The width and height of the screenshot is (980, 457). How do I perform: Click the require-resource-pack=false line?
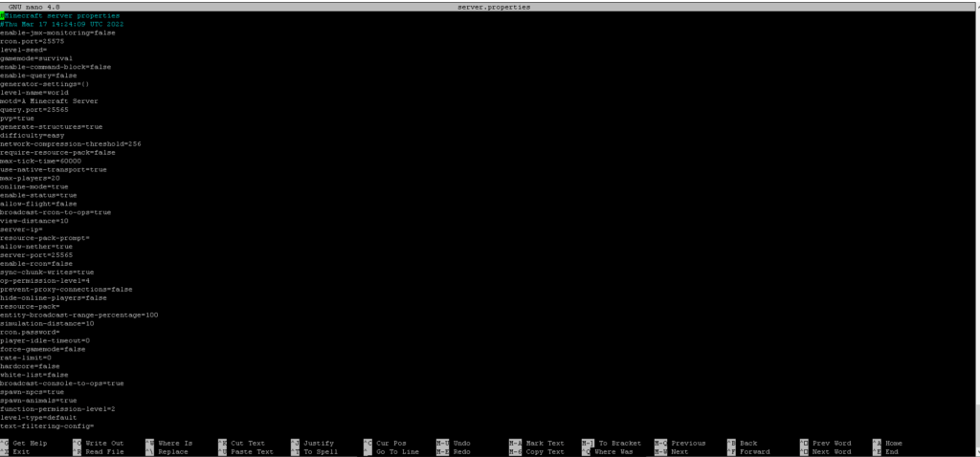click(57, 152)
